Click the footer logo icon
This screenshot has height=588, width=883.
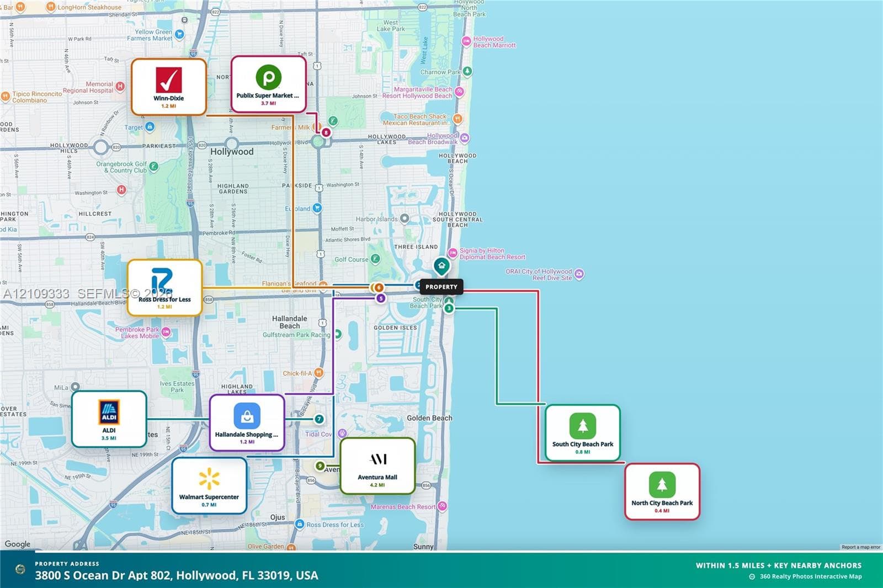pos(20,569)
